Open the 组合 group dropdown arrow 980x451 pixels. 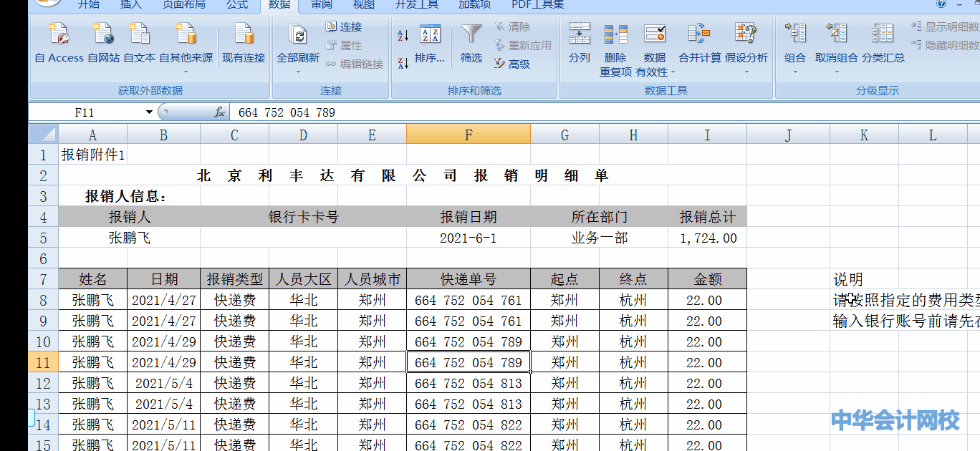pos(795,72)
